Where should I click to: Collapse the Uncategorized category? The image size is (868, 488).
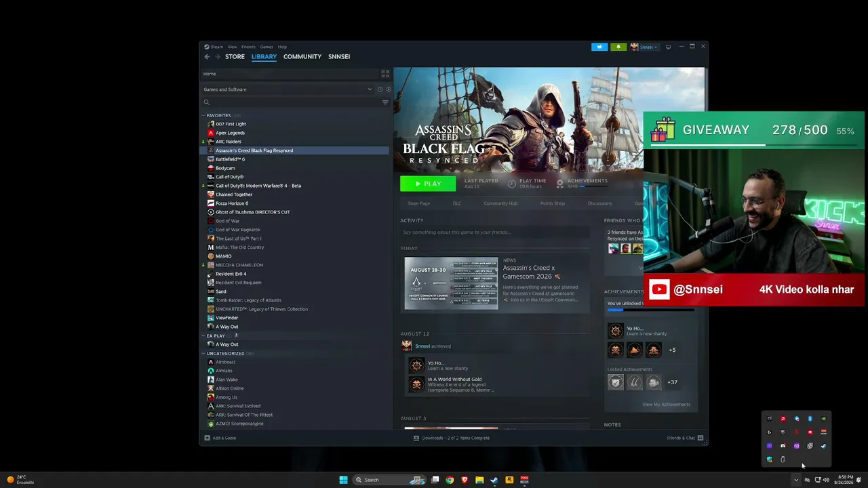point(203,353)
